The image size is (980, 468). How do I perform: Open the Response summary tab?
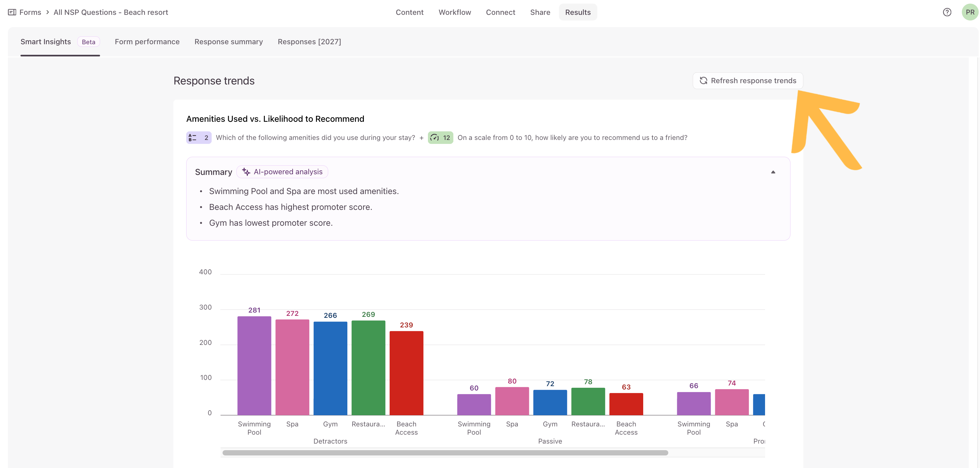(228, 42)
